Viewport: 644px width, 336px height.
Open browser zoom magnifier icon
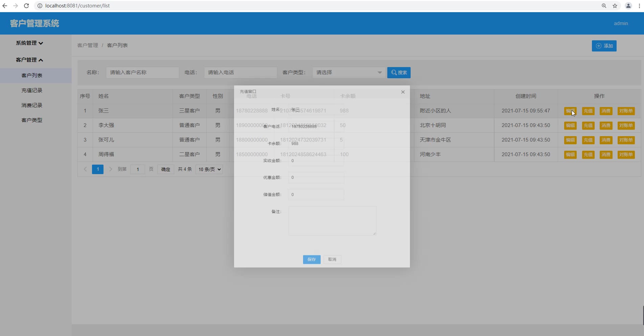[604, 6]
